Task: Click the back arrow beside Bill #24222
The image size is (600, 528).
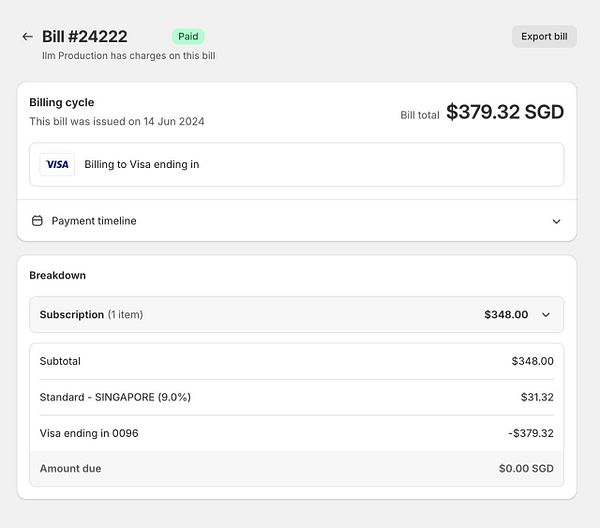Action: (27, 37)
